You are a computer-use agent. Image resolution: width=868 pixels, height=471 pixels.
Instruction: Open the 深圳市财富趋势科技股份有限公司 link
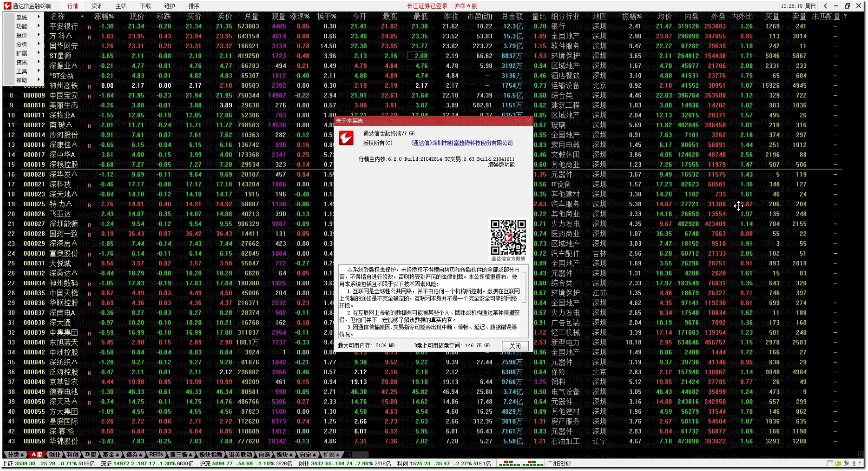click(x=462, y=143)
